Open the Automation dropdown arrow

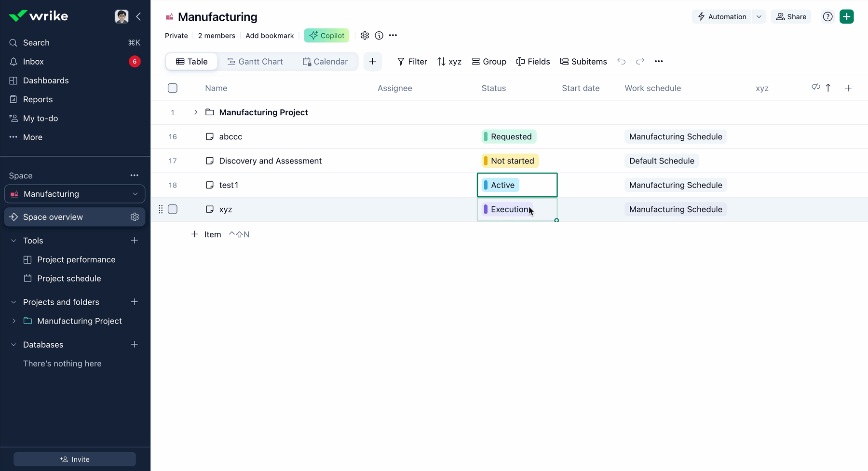(x=759, y=16)
